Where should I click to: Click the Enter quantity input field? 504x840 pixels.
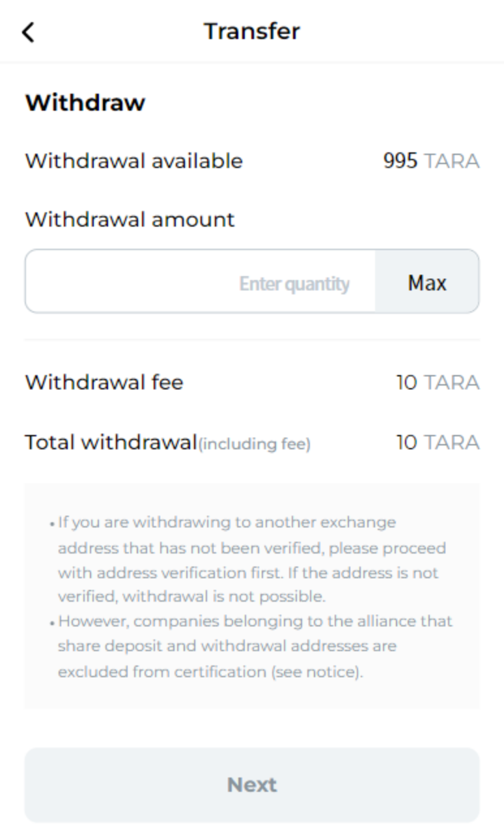(201, 282)
